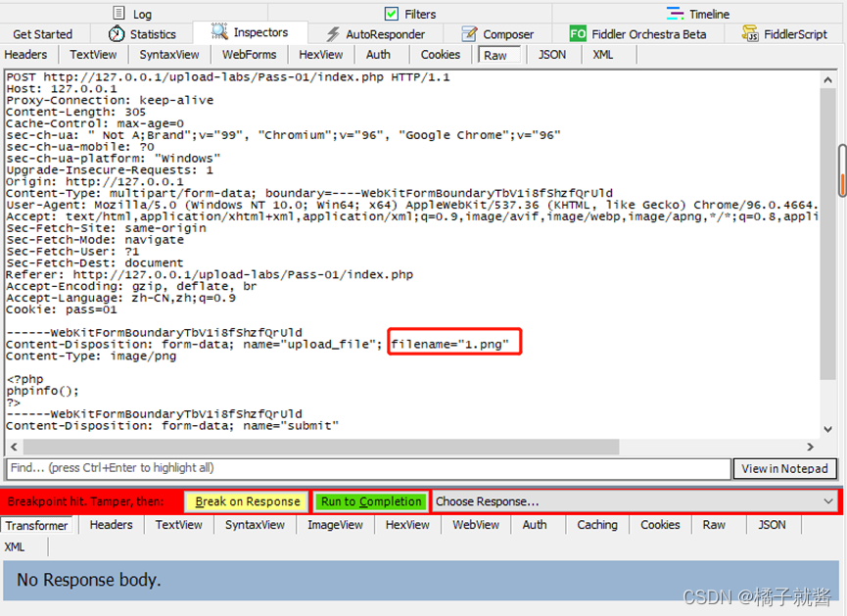
Task: Select the response XML tab
Action: 15,546
